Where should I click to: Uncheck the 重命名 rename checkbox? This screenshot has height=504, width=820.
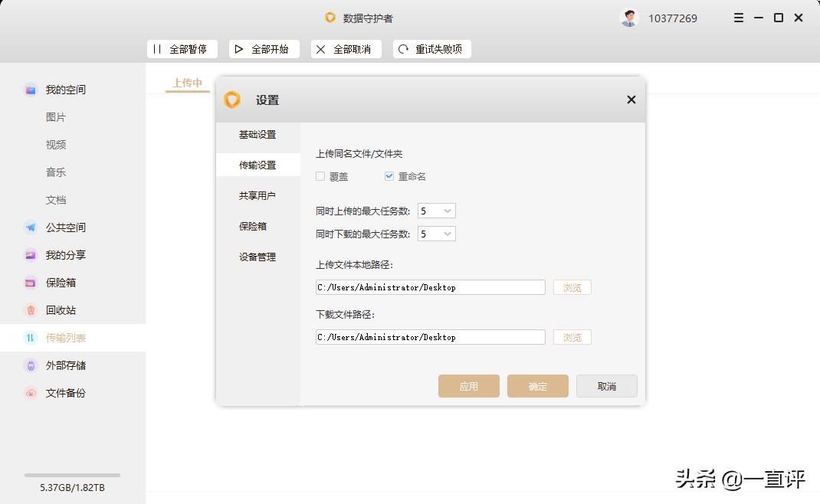[x=389, y=175]
